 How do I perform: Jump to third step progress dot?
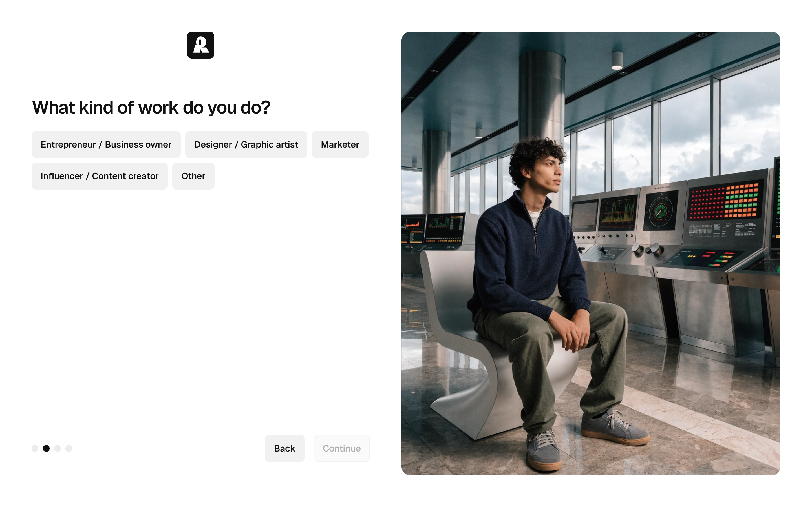click(x=58, y=448)
